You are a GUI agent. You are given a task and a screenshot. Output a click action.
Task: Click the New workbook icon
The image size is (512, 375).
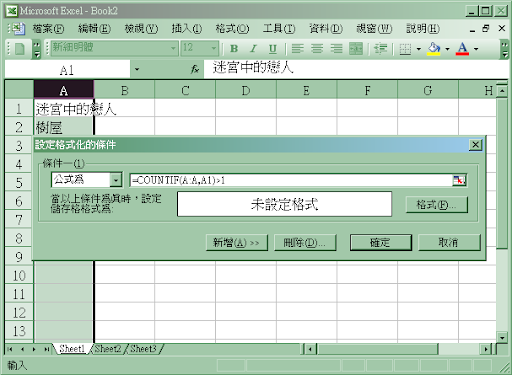pos(19,49)
